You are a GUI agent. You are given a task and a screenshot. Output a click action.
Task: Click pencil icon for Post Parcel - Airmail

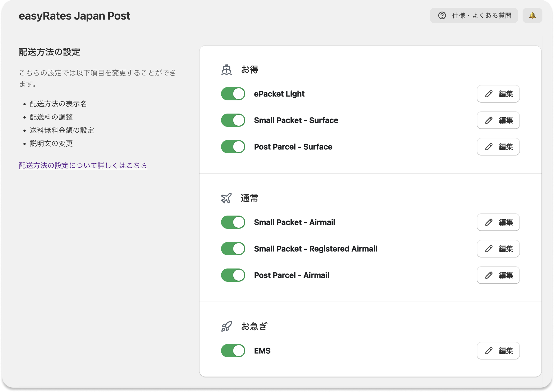[x=489, y=275]
